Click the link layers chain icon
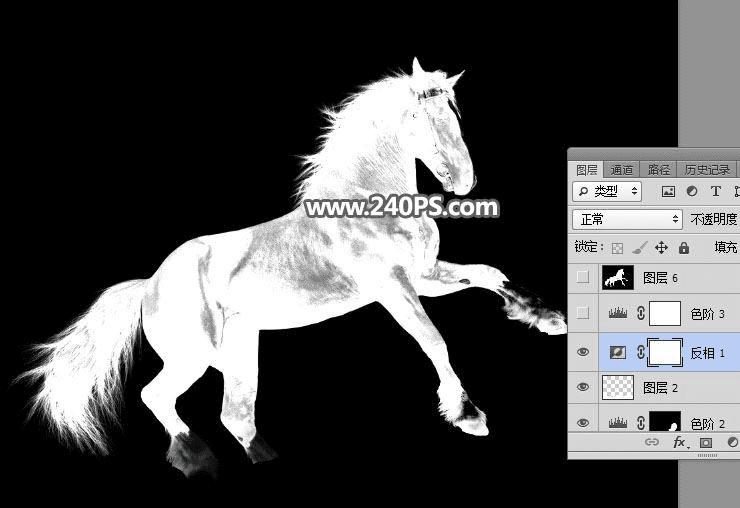Viewport: 740px width, 508px height. [x=652, y=442]
